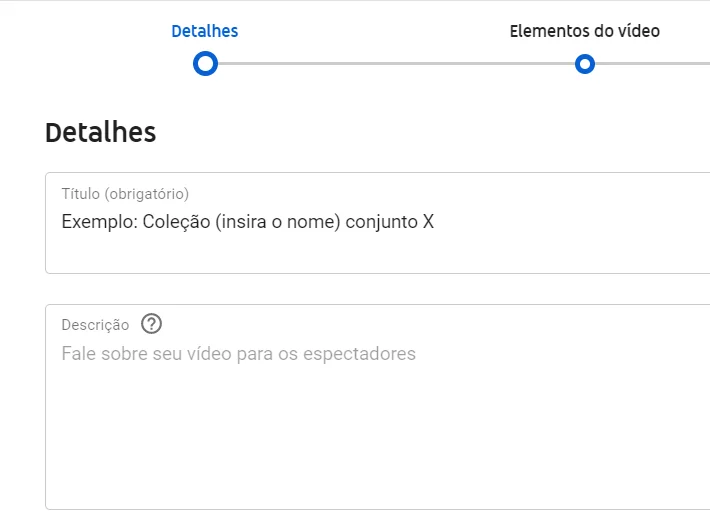Place cursor after "conjunto X" in title
The image size is (710, 511).
pos(435,222)
